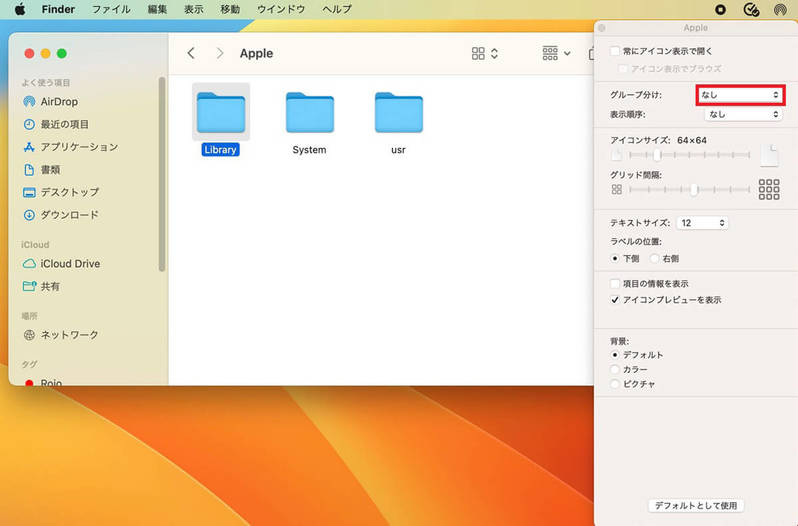Click the アプリケーション sidebar icon

tap(30, 147)
